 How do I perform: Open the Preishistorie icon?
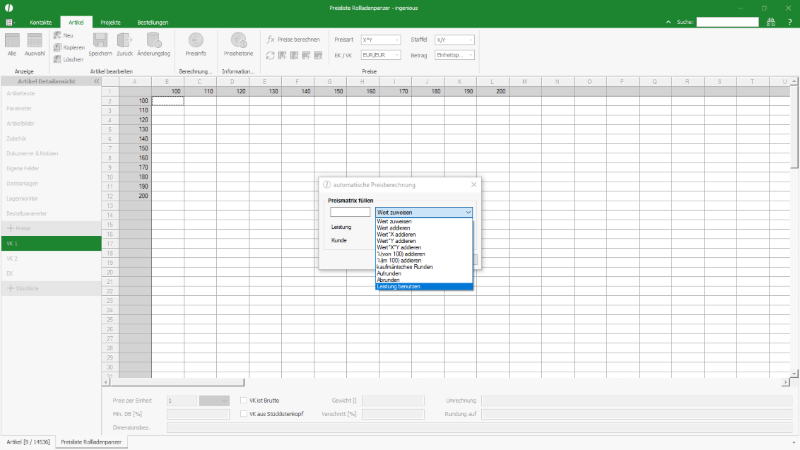pos(238,40)
